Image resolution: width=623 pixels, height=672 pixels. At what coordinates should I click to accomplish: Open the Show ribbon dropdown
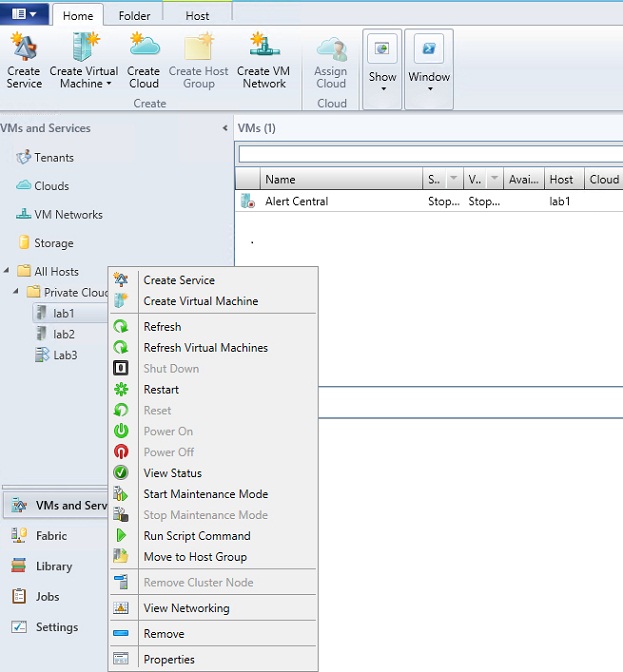coord(382,69)
